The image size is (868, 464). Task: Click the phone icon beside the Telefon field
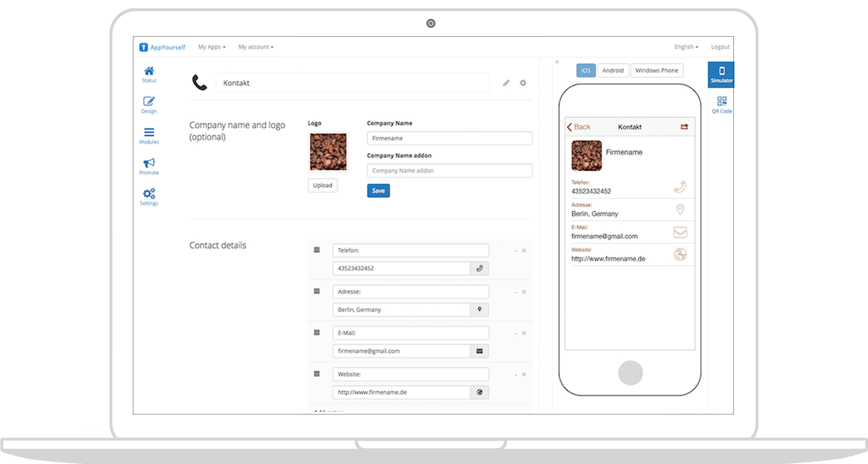point(479,268)
